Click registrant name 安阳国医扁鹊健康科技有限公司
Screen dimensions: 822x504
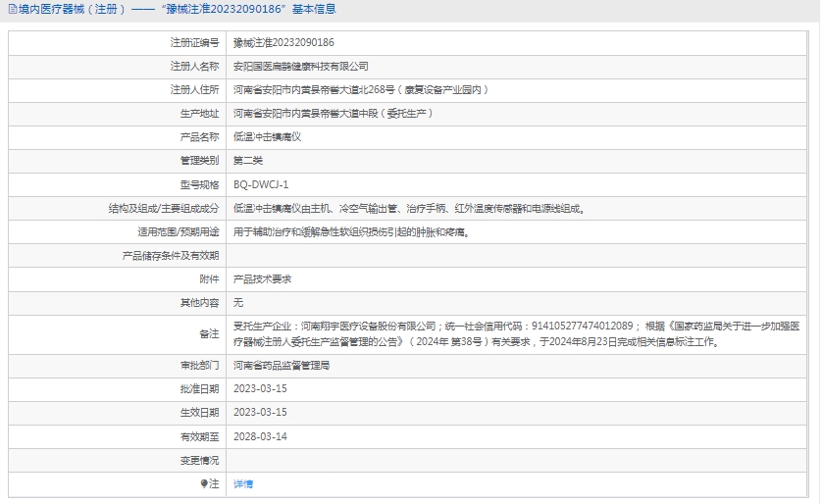(x=300, y=67)
